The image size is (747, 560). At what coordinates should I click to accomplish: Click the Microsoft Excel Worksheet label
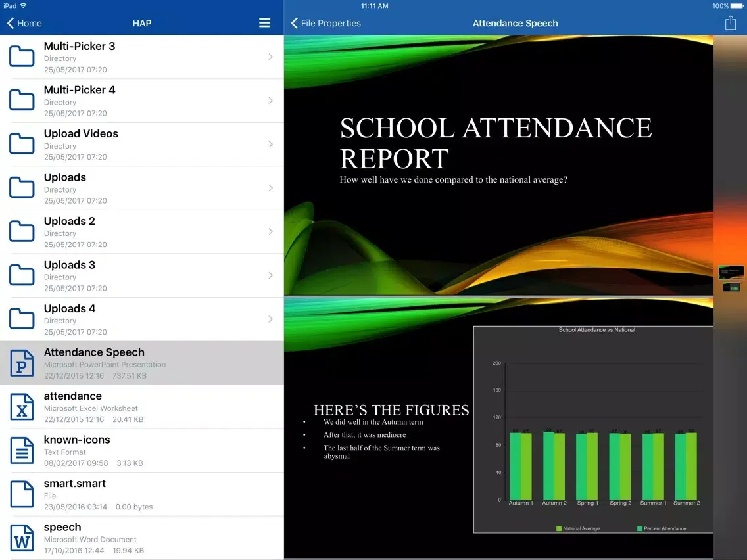tap(91, 409)
